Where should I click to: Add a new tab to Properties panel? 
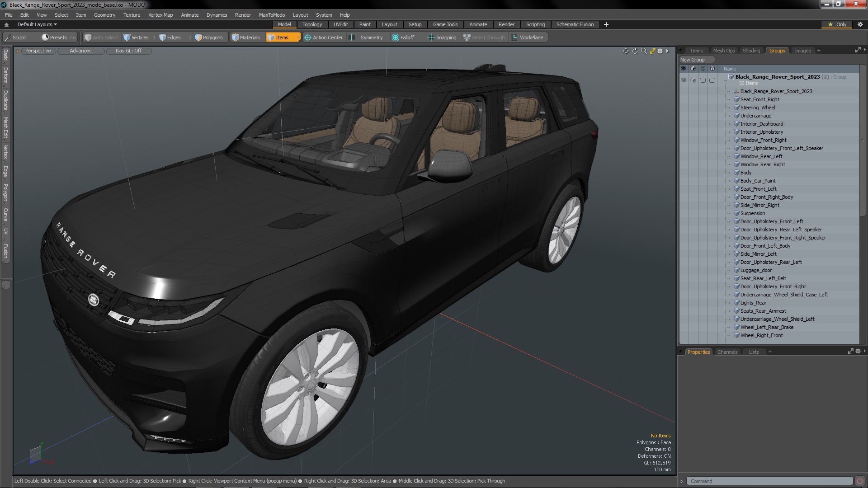pyautogui.click(x=770, y=352)
